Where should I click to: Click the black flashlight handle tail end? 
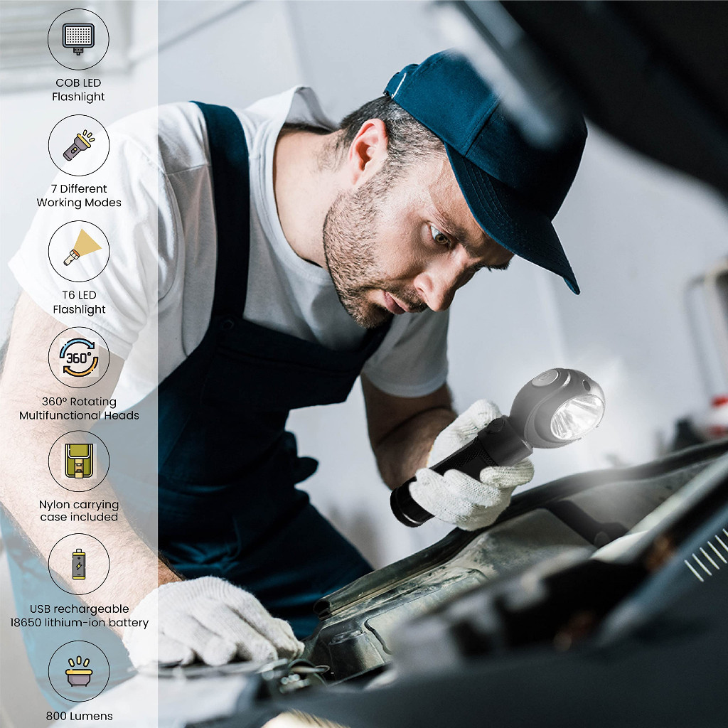[x=404, y=507]
